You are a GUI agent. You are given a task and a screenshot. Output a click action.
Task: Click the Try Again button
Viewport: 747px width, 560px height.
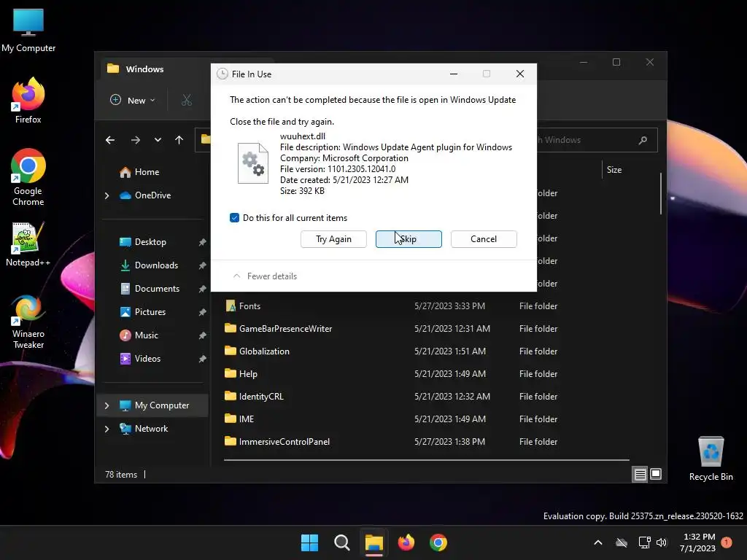(x=333, y=239)
